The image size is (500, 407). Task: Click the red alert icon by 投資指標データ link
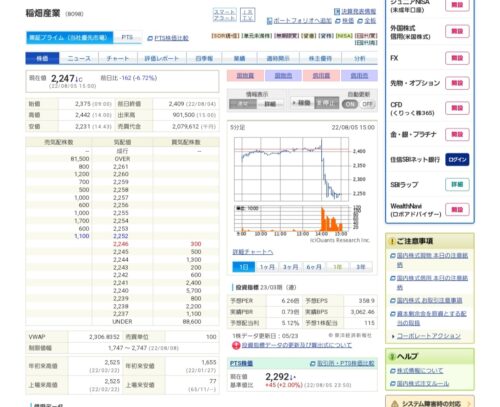point(236,346)
